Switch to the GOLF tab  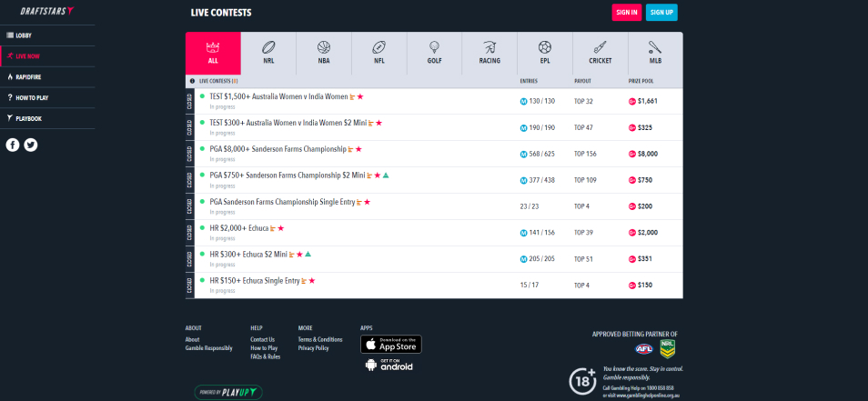[x=435, y=53]
